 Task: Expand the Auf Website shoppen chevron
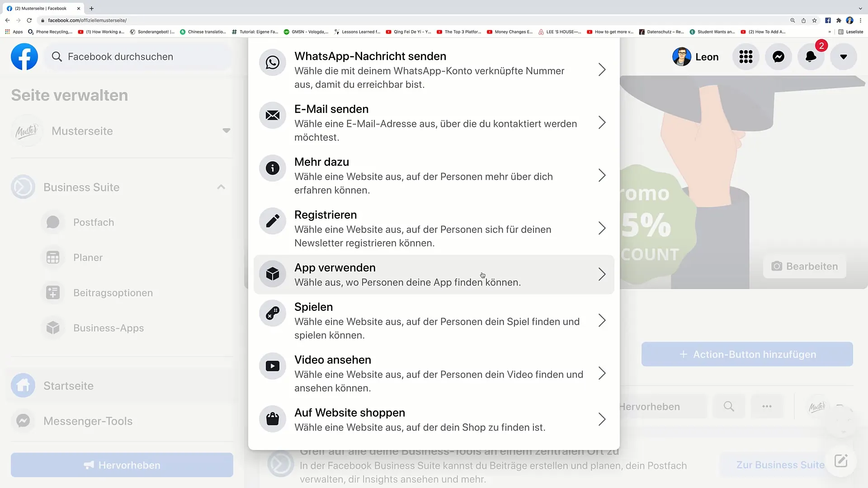pos(602,419)
